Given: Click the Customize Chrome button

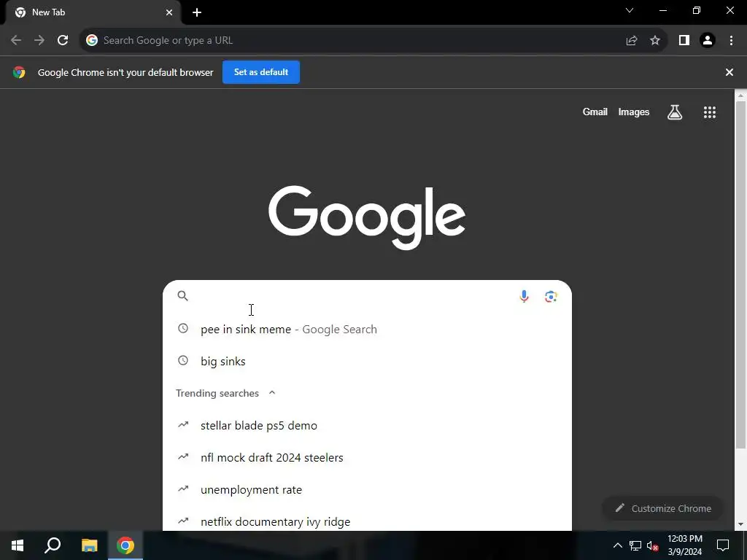Looking at the screenshot, I should (663, 508).
